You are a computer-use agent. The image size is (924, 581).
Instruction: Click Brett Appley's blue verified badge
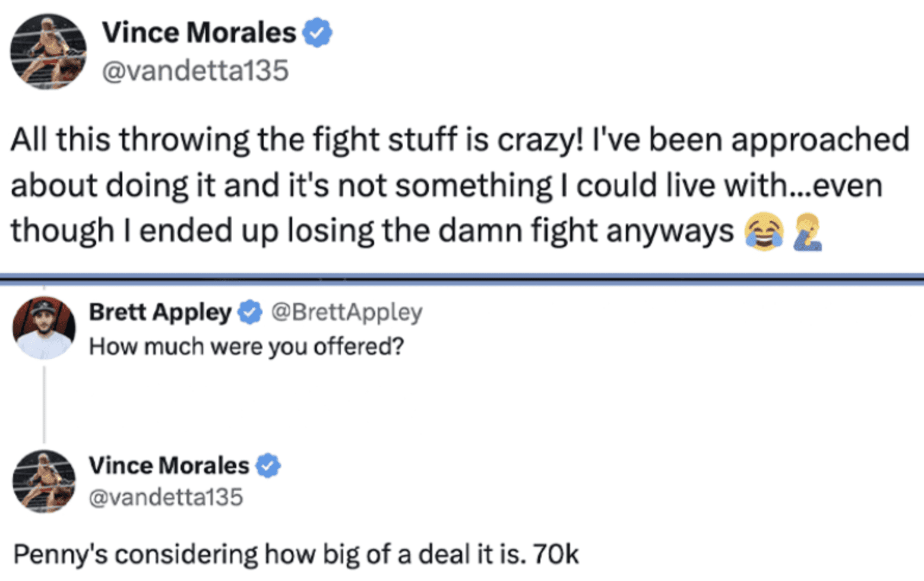point(250,312)
